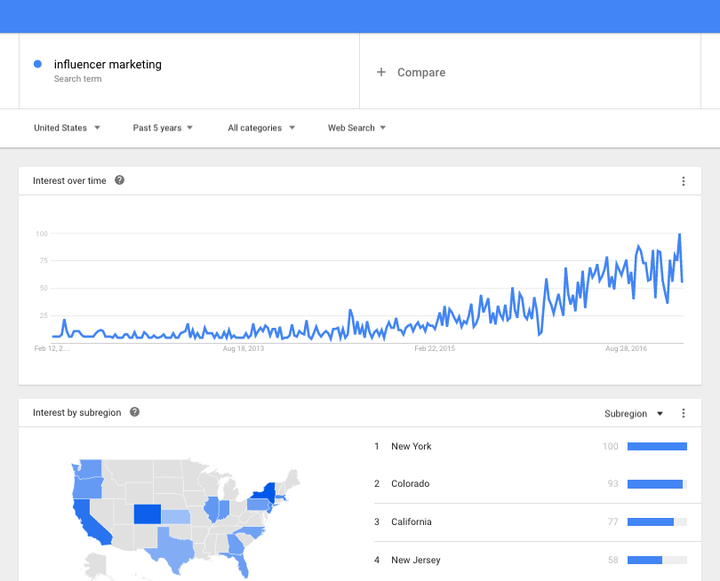Select New York in subregion ranking
Viewport: 720px width, 581px height.
(411, 446)
